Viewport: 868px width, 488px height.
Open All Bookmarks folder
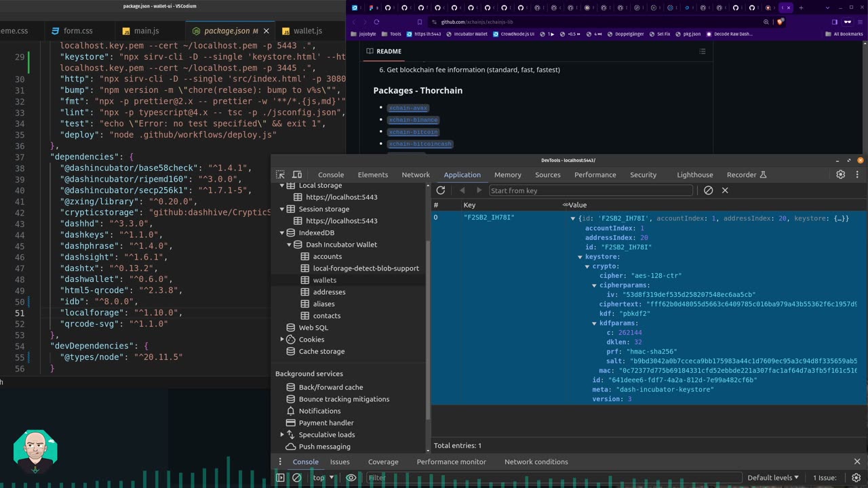click(844, 34)
